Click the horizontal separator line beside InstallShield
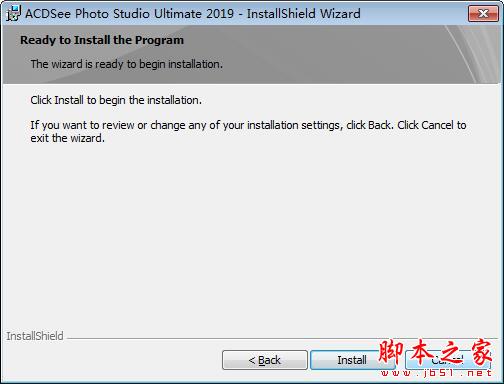This screenshot has width=504, height=384. tap(283, 338)
